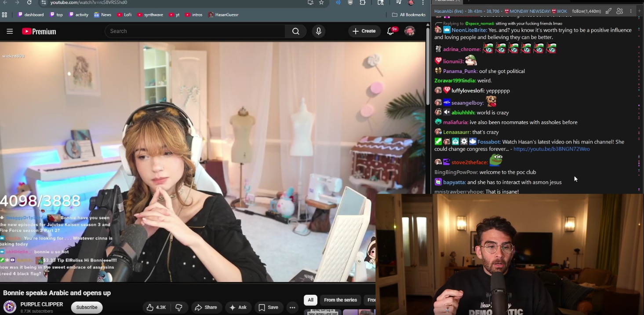Open the Create button menu
Image resolution: width=644 pixels, height=315 pixels.
point(364,31)
